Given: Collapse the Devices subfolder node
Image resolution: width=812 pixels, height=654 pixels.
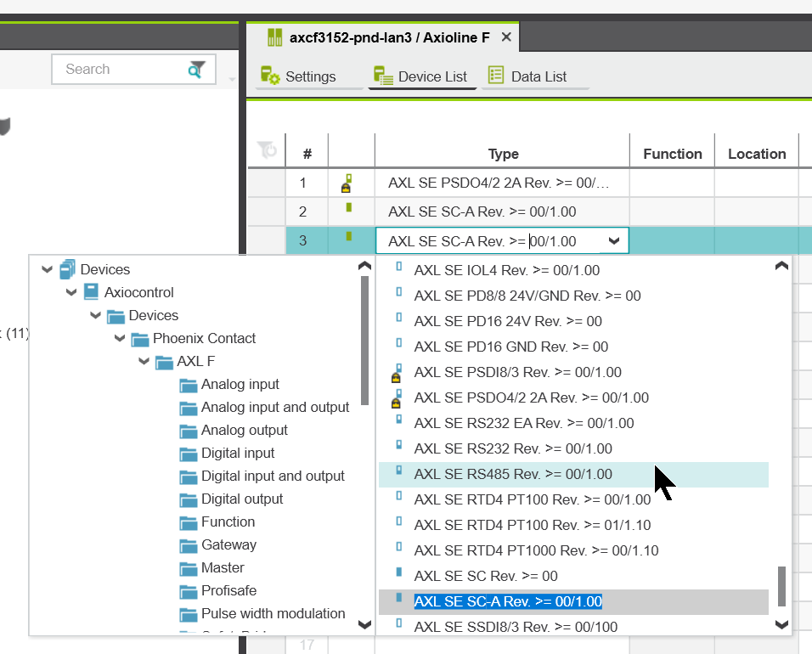Looking at the screenshot, I should 96,315.
